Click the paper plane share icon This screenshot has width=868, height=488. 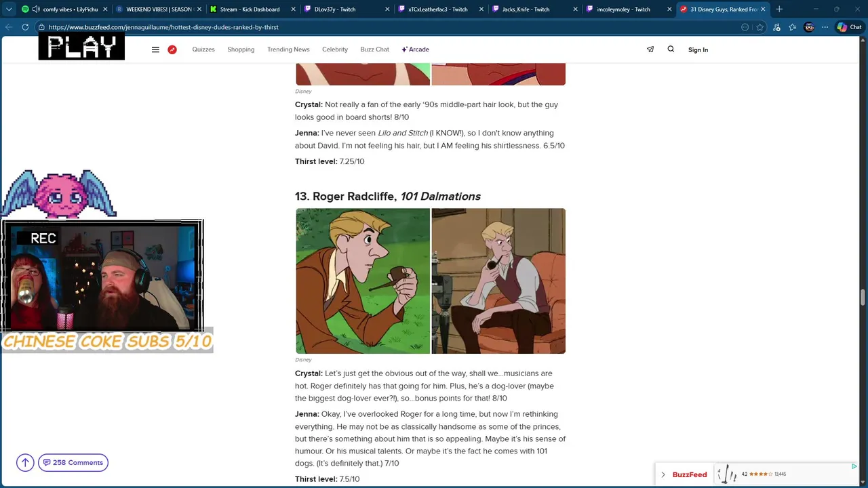[x=650, y=49]
